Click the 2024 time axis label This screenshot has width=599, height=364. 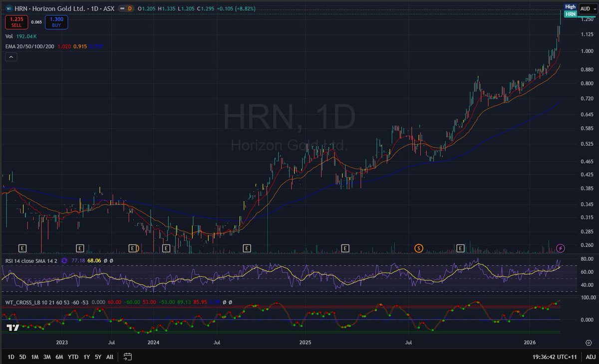point(154,343)
